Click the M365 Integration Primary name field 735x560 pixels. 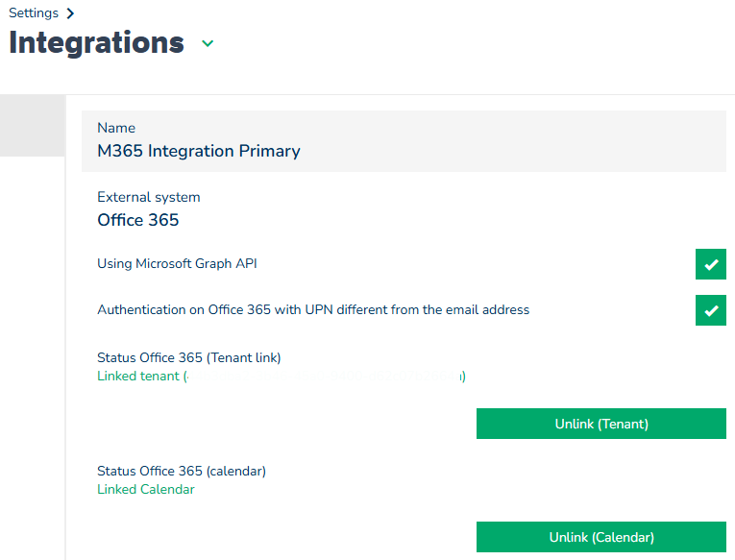199,151
